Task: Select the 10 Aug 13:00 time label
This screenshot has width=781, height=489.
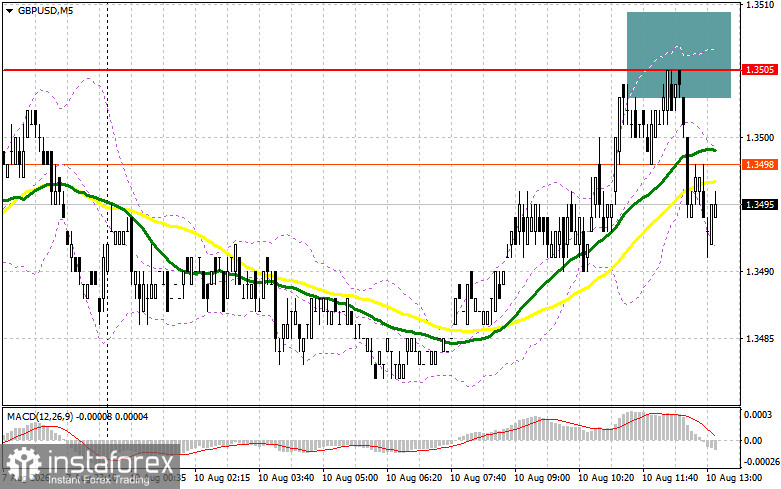Action: point(735,478)
